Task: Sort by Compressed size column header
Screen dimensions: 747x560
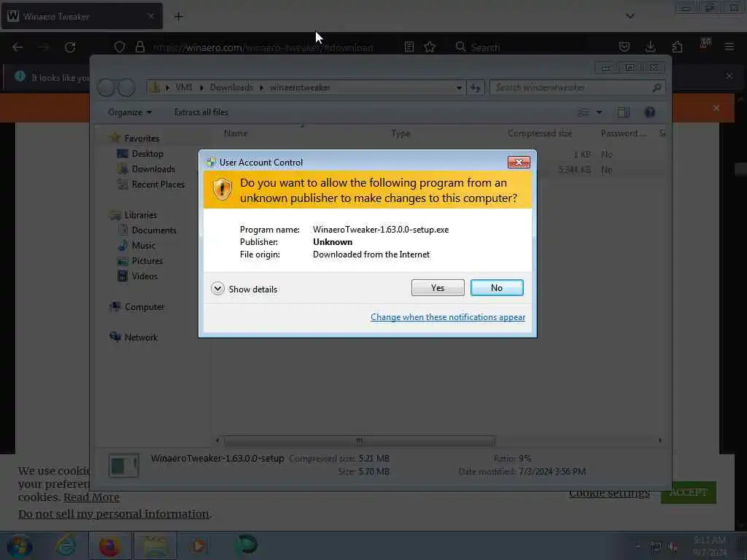Action: click(x=540, y=134)
